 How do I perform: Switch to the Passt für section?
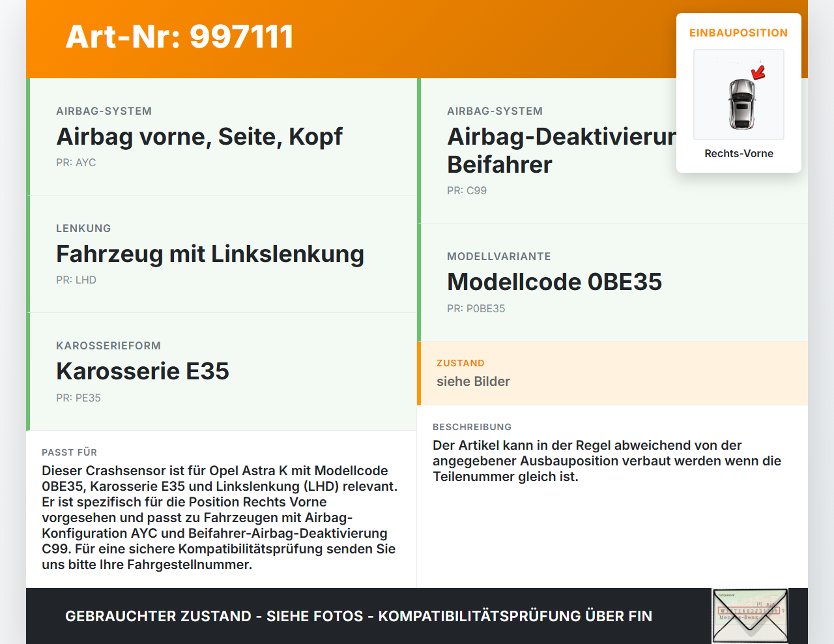(x=219, y=508)
